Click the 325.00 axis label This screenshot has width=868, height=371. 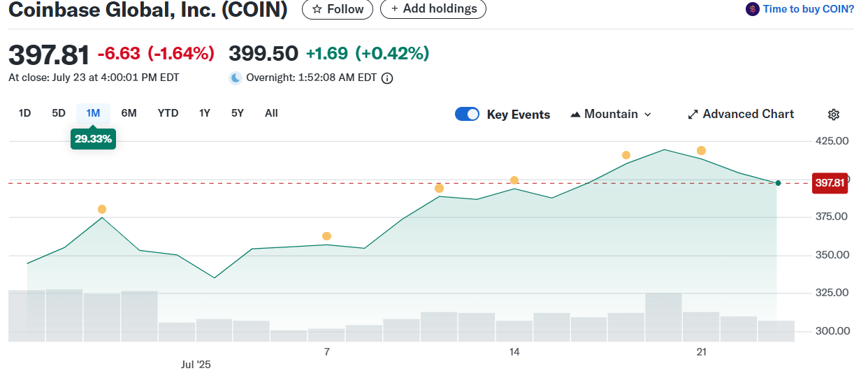click(x=832, y=293)
